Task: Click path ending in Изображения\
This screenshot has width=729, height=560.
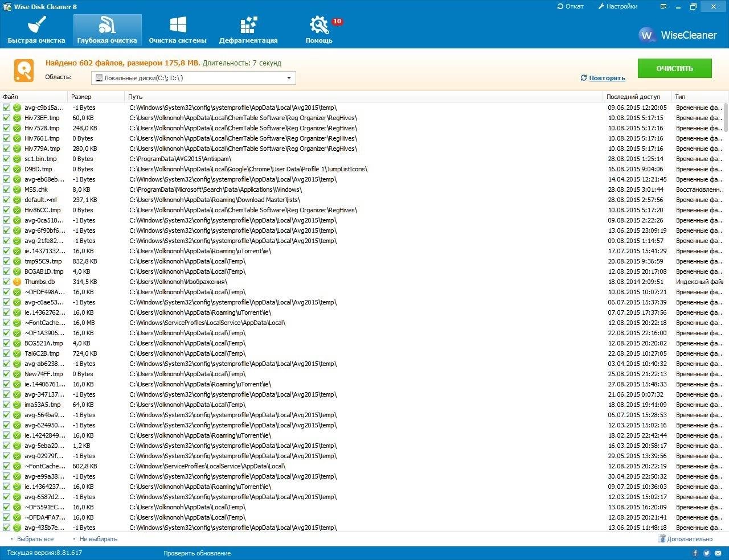Action: click(x=178, y=282)
